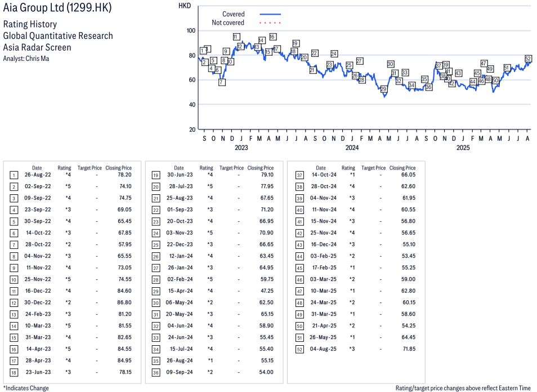Image resolution: width=537 pixels, height=392 pixels.
Task: Select the table row box numbered 24
Action: click(156, 233)
